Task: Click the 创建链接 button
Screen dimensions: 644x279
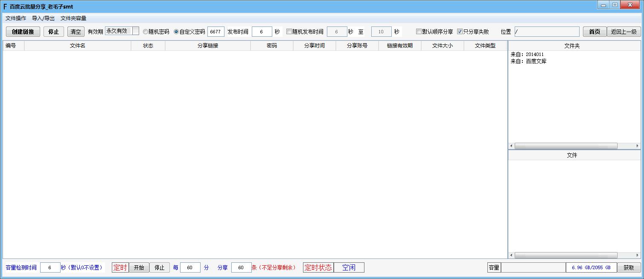Action: tap(23, 32)
